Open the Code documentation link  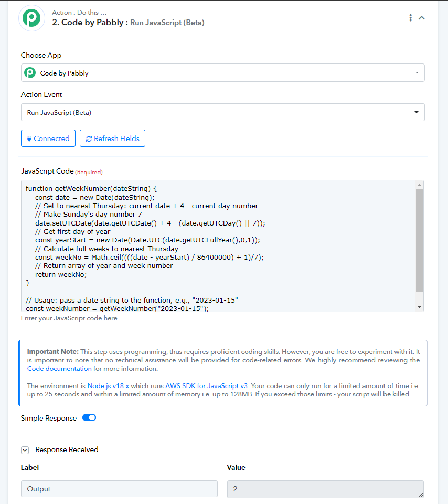click(x=59, y=368)
